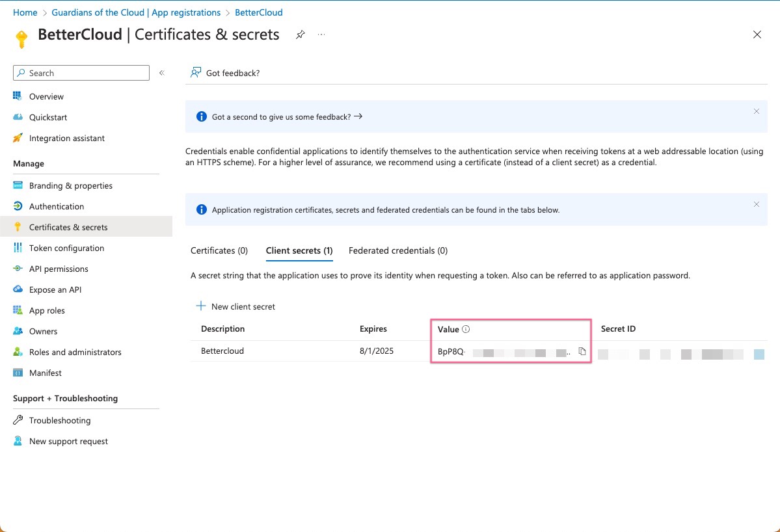View the application Manifest
This screenshot has height=532, width=780.
[46, 373]
